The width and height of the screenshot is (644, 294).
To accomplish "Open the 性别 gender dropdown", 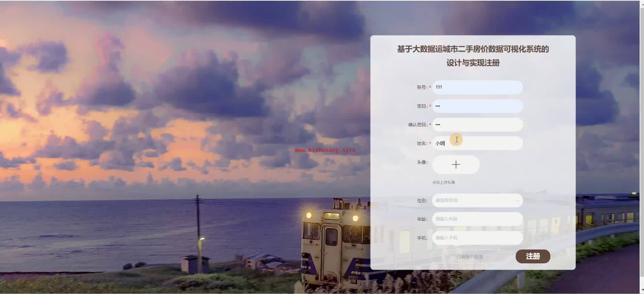I will pyautogui.click(x=478, y=201).
